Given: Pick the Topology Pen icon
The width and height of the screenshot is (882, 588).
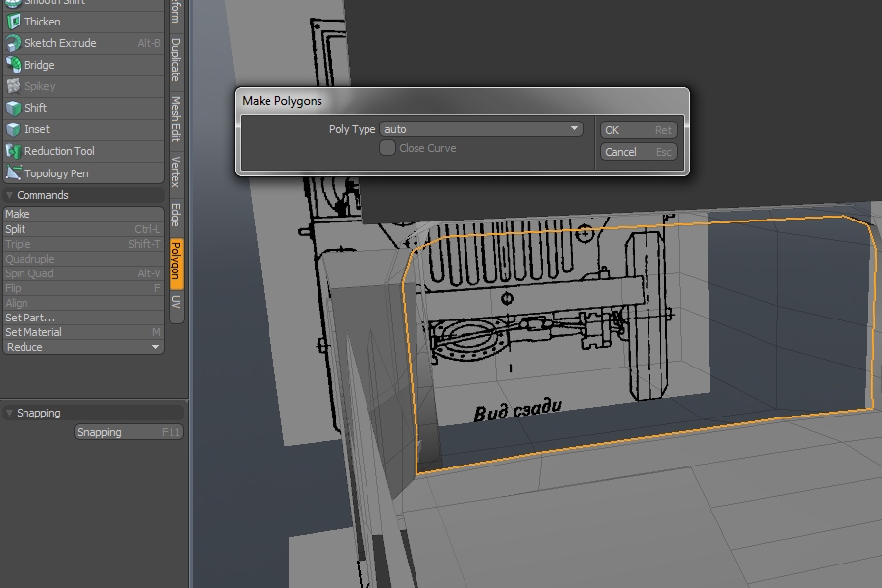Looking at the screenshot, I should tap(13, 172).
